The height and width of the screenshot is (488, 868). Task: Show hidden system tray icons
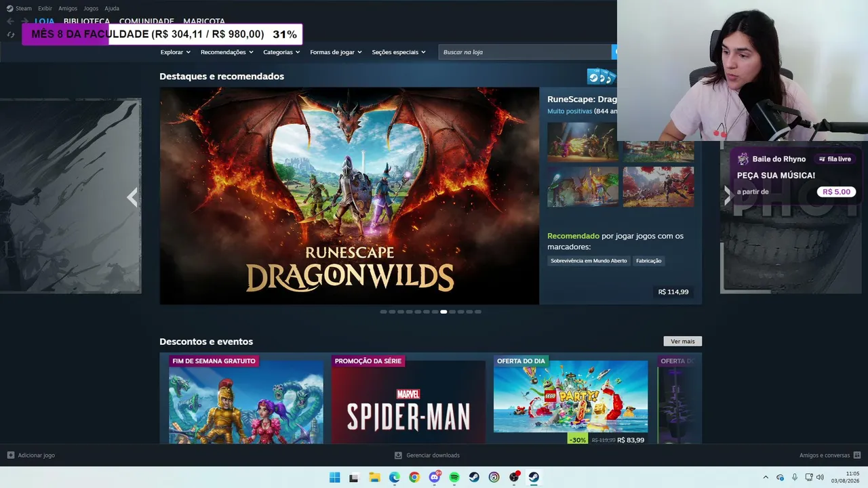tap(766, 477)
